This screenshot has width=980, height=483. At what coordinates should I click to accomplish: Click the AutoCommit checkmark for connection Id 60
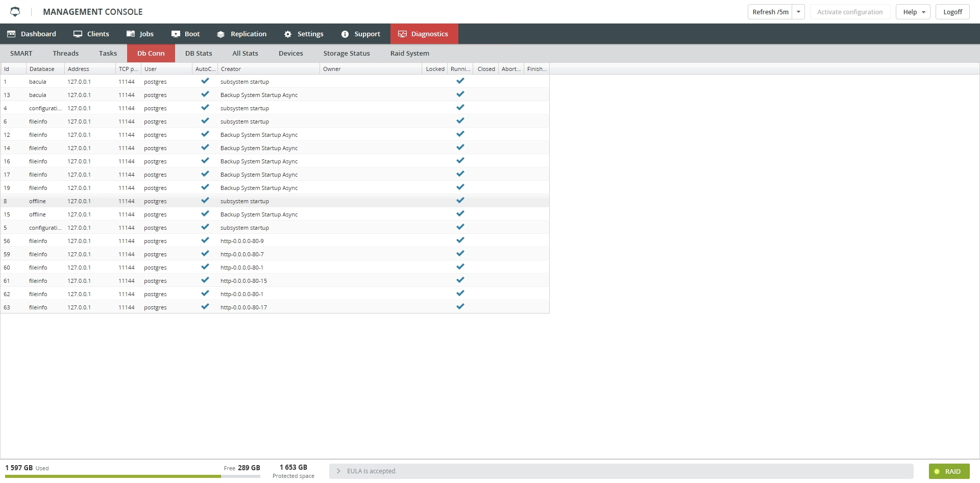(x=205, y=267)
